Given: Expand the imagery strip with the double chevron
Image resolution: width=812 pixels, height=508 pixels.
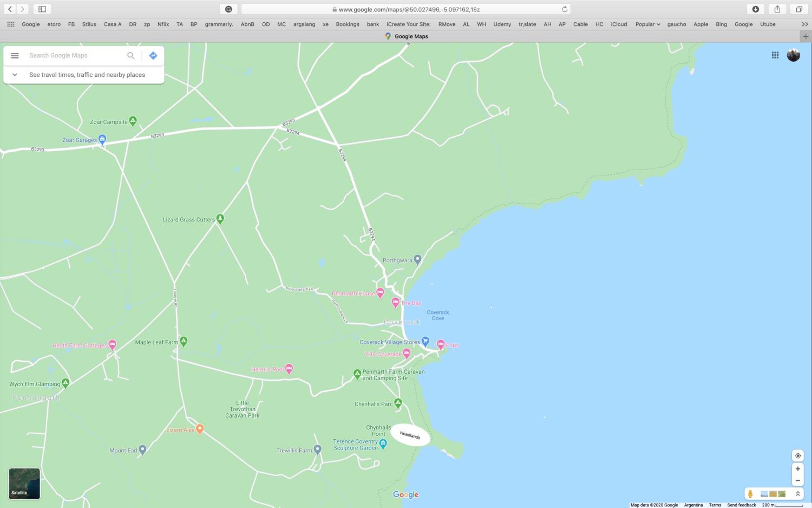Looking at the screenshot, I should (798, 494).
